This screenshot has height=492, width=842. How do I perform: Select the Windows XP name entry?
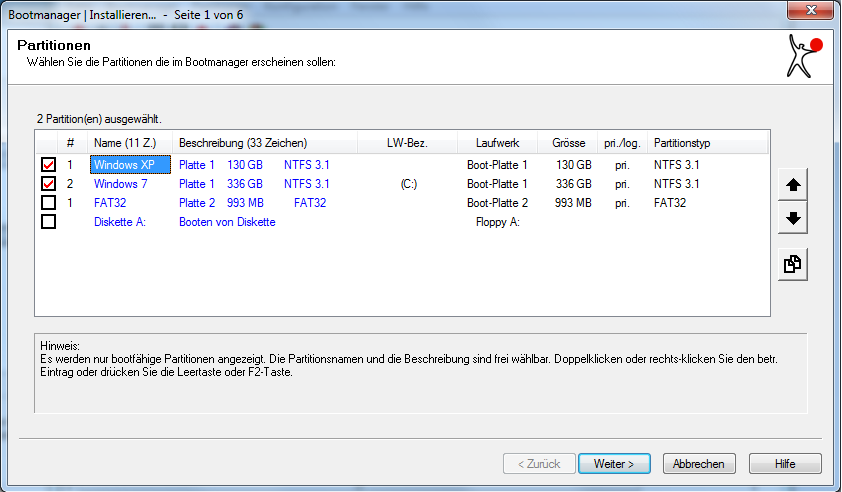click(130, 165)
